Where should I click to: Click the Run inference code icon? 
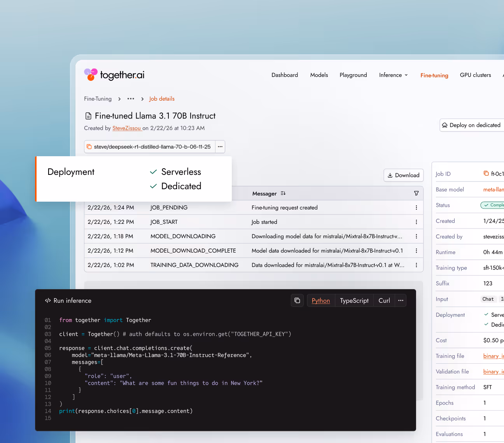click(48, 300)
